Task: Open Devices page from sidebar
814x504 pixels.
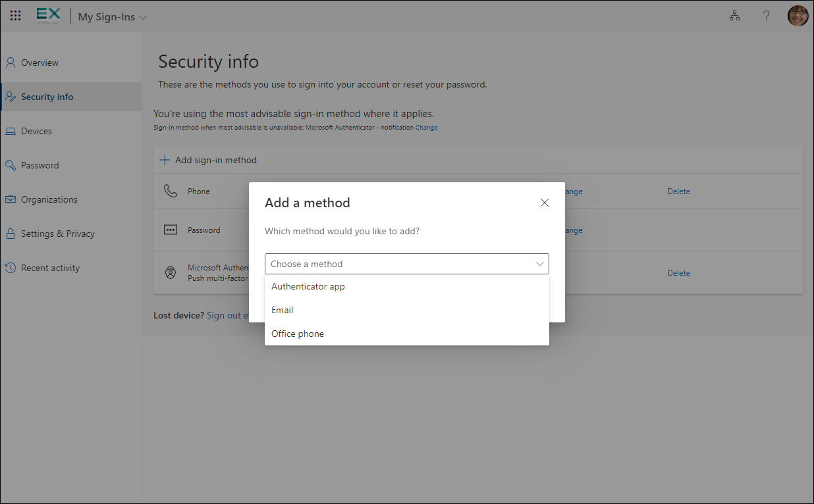Action: click(36, 132)
